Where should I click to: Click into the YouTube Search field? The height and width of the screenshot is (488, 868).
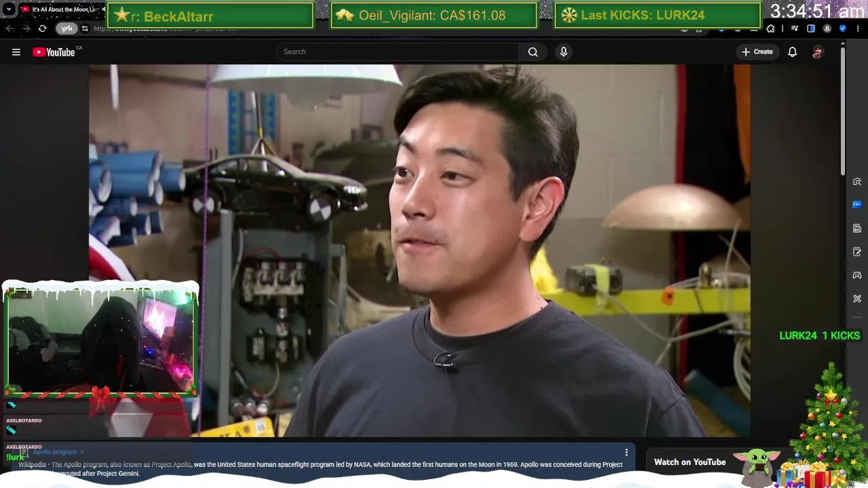(x=399, y=52)
